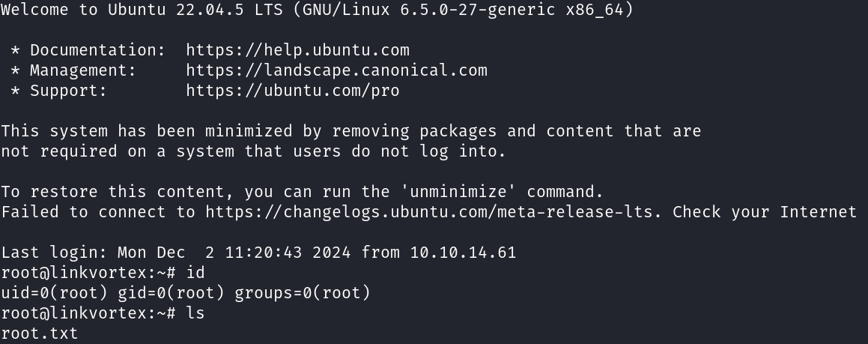Click the "Management:" label

tap(83, 70)
